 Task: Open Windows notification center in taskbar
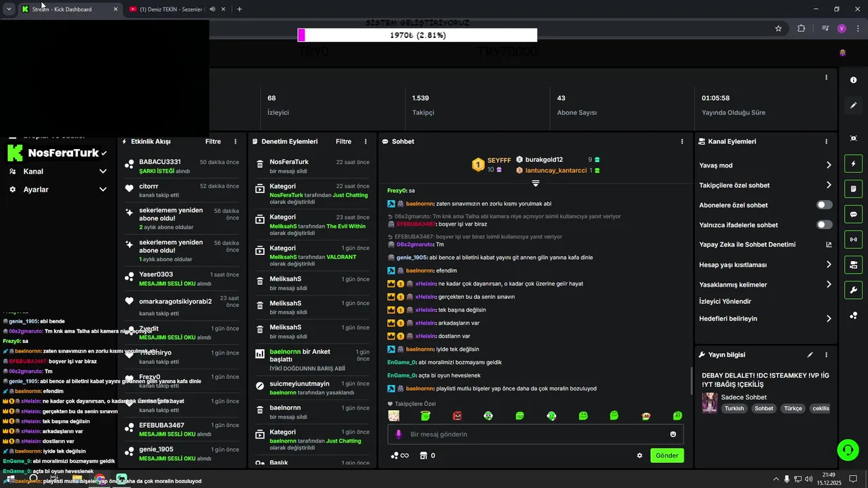click(x=853, y=479)
